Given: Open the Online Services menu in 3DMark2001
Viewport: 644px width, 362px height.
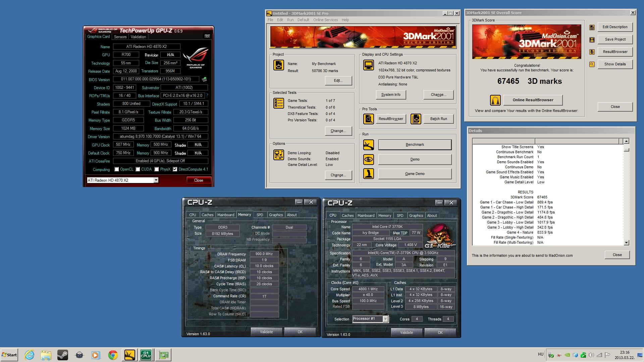Looking at the screenshot, I should click(326, 20).
